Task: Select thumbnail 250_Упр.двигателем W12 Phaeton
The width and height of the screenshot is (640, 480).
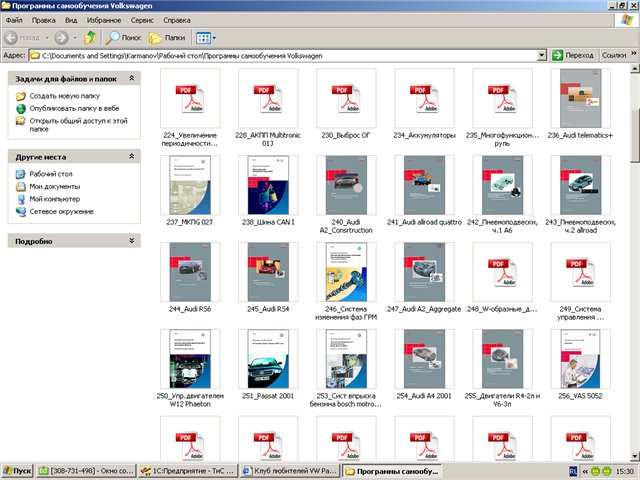Action: (x=190, y=359)
